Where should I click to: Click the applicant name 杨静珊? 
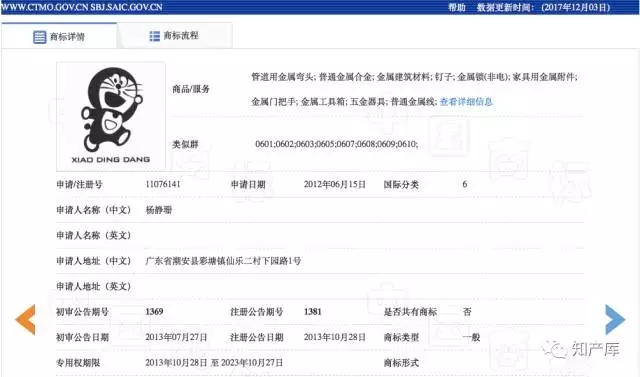[x=159, y=210]
